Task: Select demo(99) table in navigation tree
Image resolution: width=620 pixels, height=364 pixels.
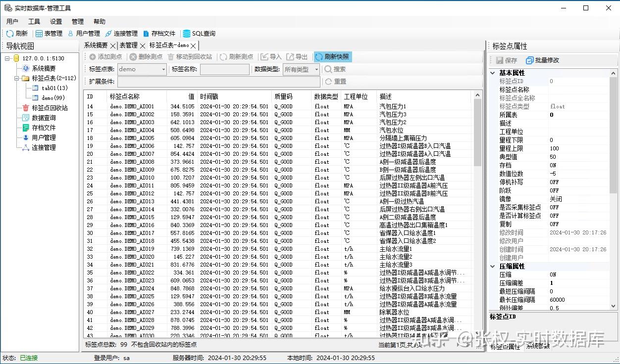Action: pyautogui.click(x=53, y=98)
